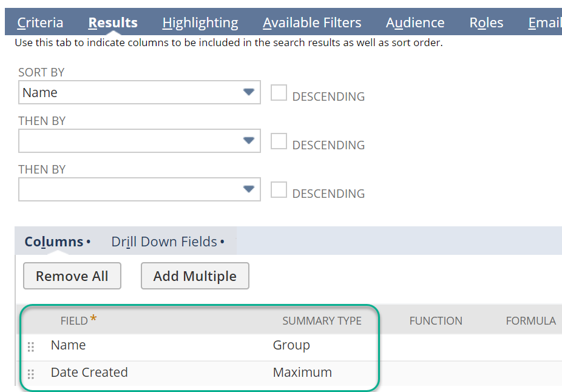Open the Roles tab
The image size is (562, 392).
coord(486,23)
